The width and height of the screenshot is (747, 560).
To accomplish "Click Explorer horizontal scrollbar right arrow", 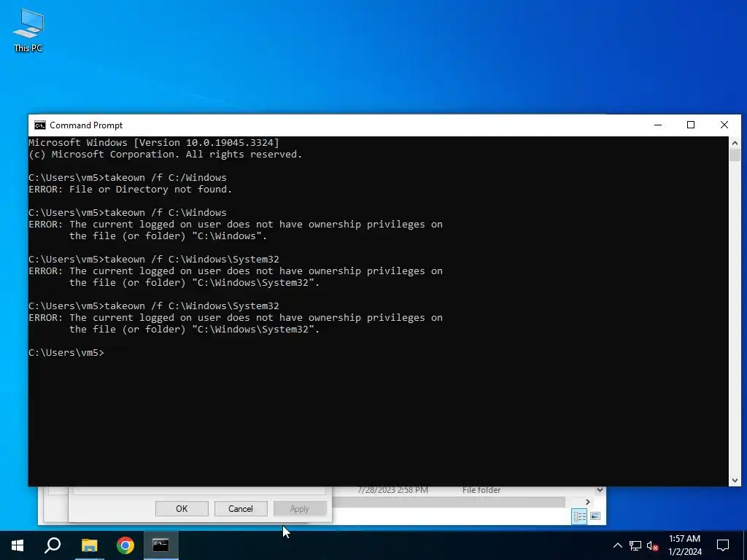I will coord(587,502).
